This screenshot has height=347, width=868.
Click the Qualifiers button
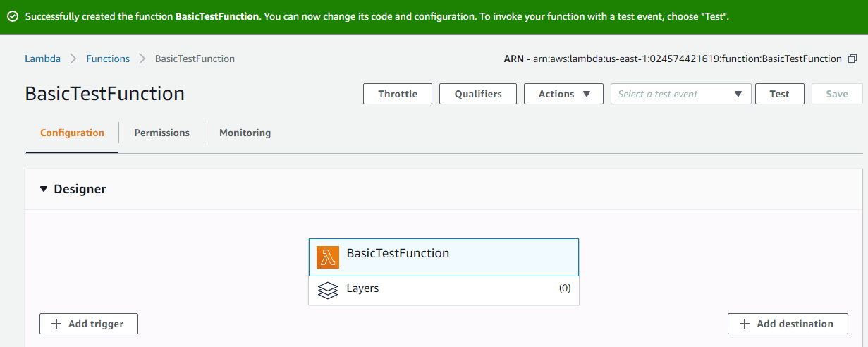pos(478,94)
